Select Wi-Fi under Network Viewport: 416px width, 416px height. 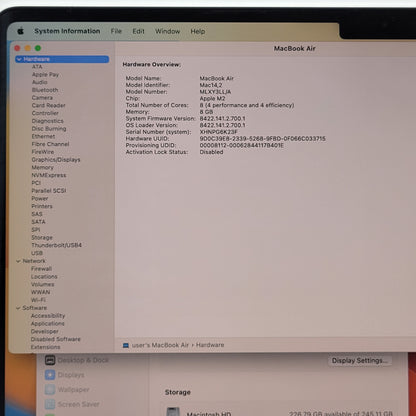coord(38,300)
